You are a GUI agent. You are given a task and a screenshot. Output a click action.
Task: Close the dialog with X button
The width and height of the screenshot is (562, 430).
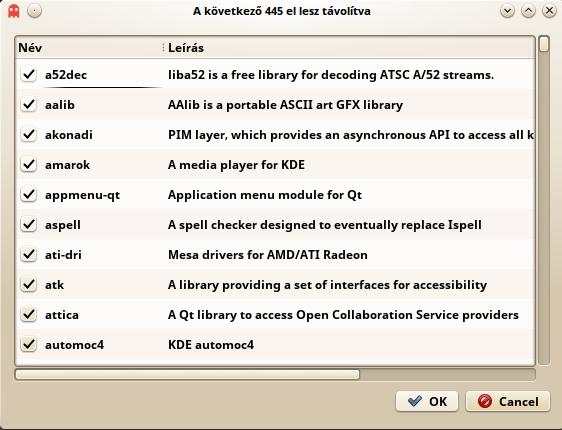pos(549,11)
